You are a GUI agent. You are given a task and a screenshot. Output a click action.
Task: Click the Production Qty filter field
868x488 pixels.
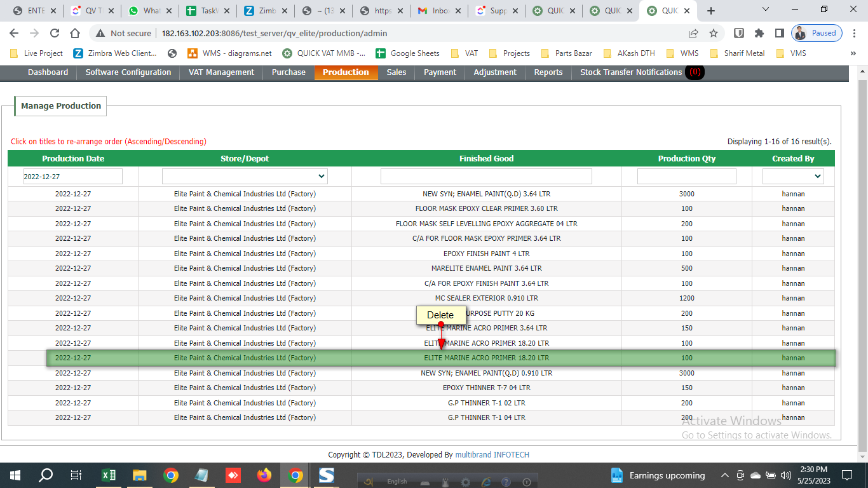[x=687, y=177]
